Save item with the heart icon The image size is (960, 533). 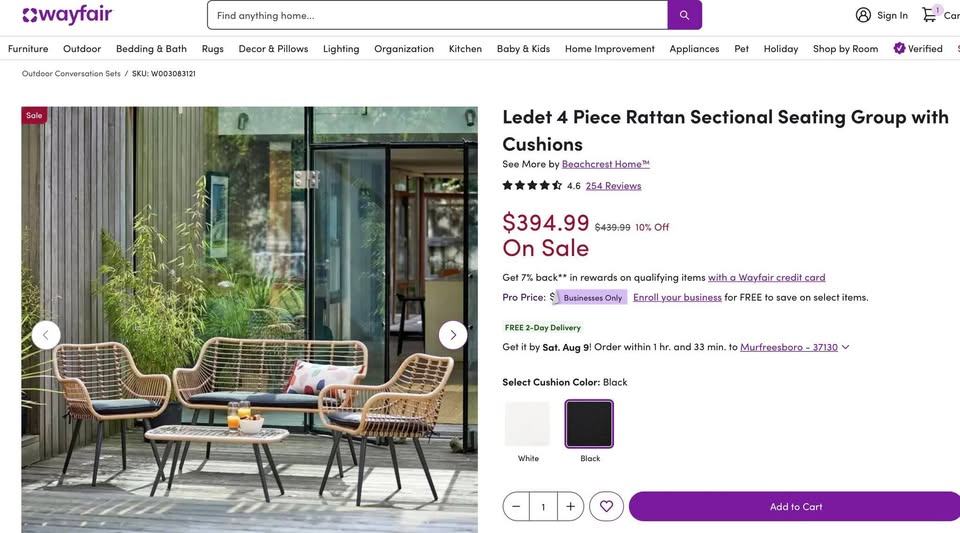click(606, 507)
